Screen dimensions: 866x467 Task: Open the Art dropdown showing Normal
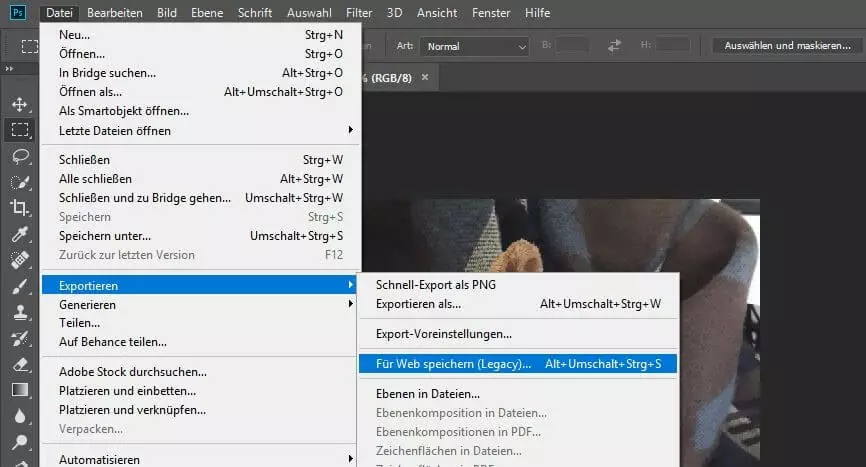tap(474, 46)
